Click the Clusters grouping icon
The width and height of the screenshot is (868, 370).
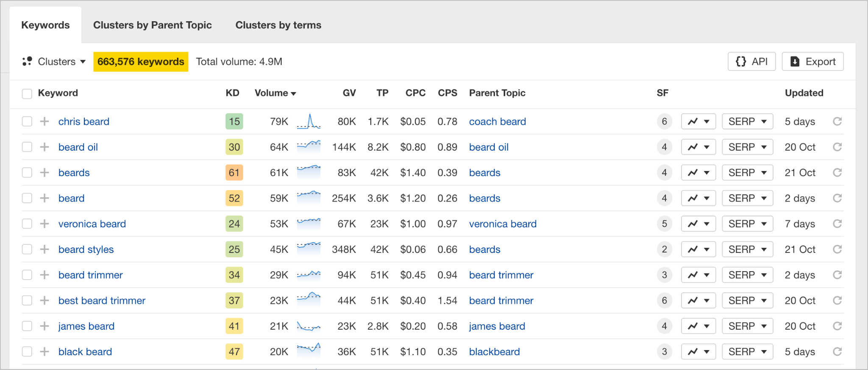pos(27,62)
